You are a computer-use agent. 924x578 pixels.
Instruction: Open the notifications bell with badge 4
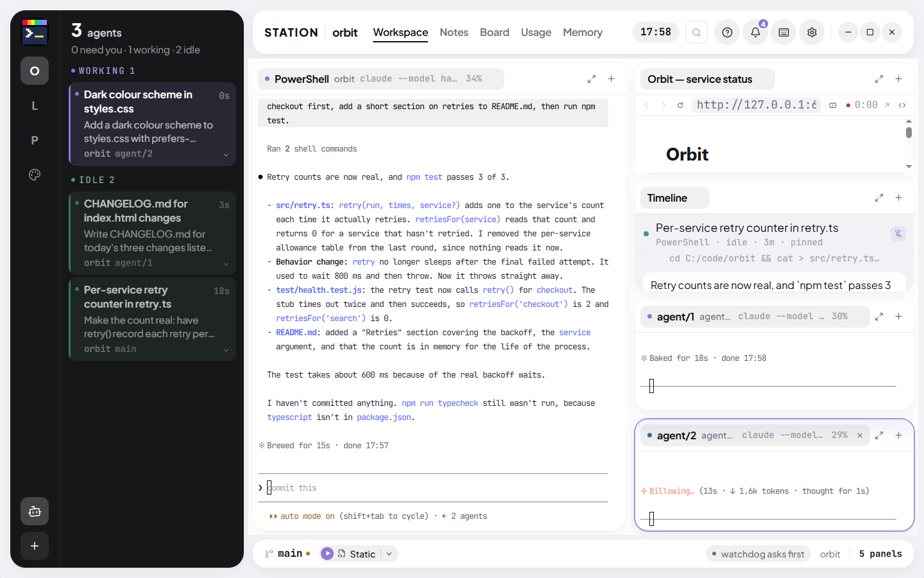[756, 32]
